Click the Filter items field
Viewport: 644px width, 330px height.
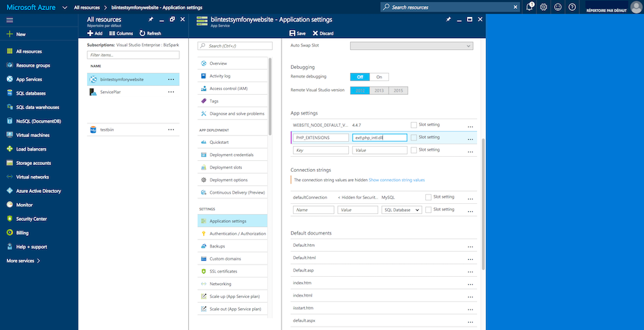[x=133, y=55]
